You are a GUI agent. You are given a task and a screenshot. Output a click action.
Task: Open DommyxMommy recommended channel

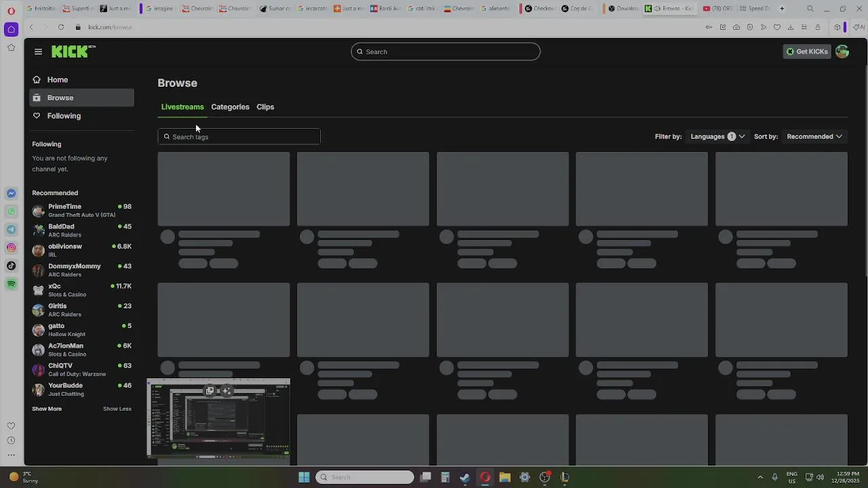coord(81,270)
